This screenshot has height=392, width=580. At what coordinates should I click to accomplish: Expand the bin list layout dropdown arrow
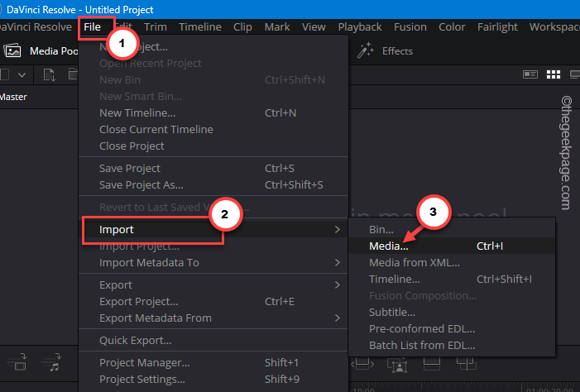pyautogui.click(x=22, y=75)
